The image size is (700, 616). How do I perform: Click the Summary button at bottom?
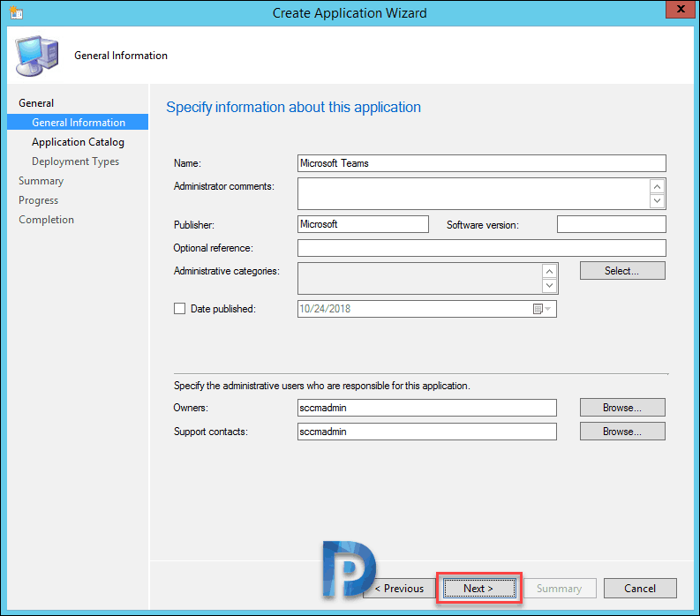(x=560, y=589)
